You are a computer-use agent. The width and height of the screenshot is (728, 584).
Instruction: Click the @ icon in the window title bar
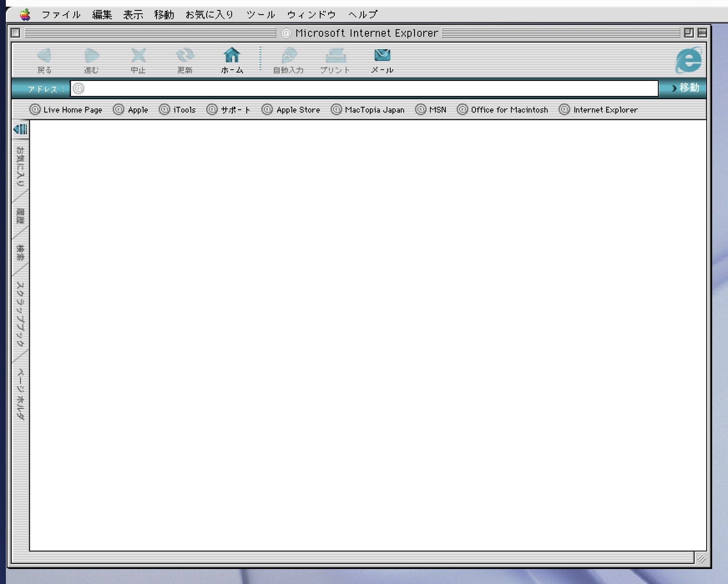click(x=286, y=33)
